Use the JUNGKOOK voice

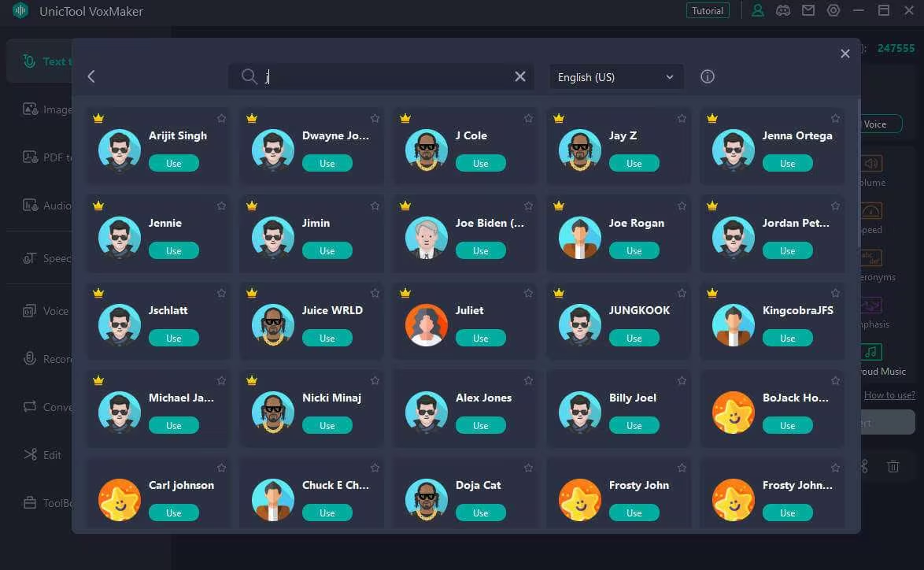tap(634, 339)
